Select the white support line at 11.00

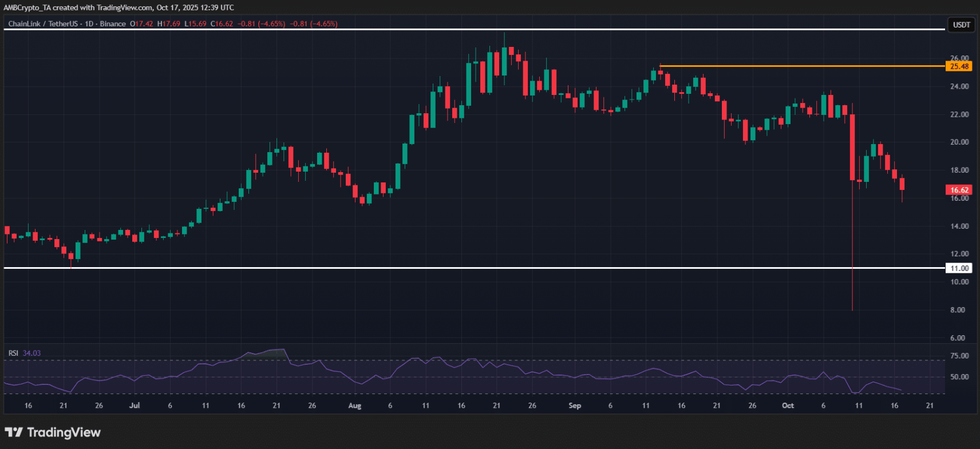click(458, 268)
